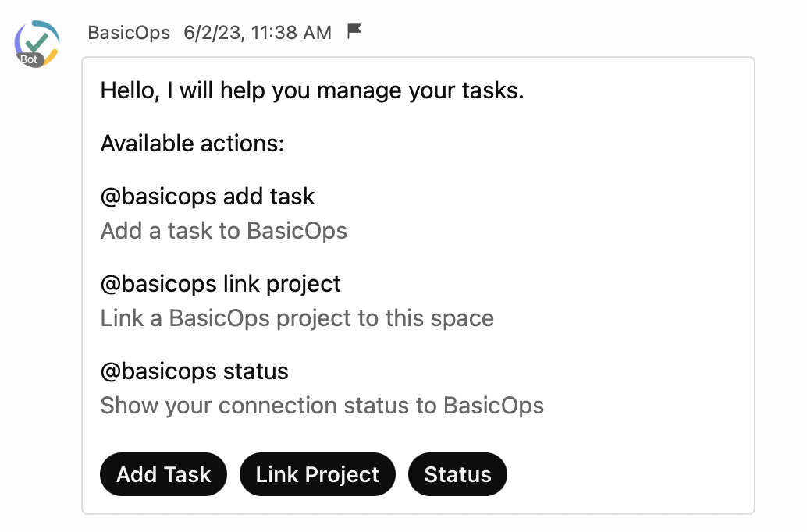Viewport: 807px width, 532px height.
Task: Click the flag icon next to the timestamp
Action: (354, 31)
